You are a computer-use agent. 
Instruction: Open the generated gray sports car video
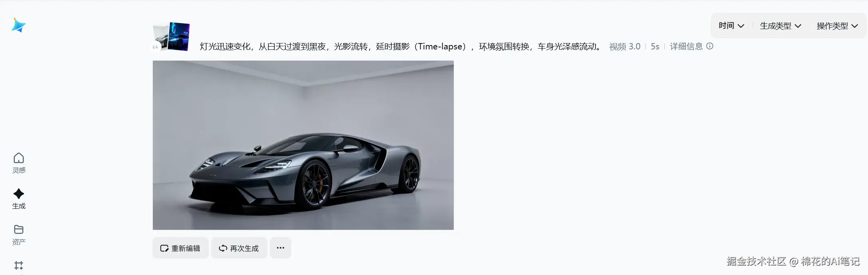pos(303,145)
